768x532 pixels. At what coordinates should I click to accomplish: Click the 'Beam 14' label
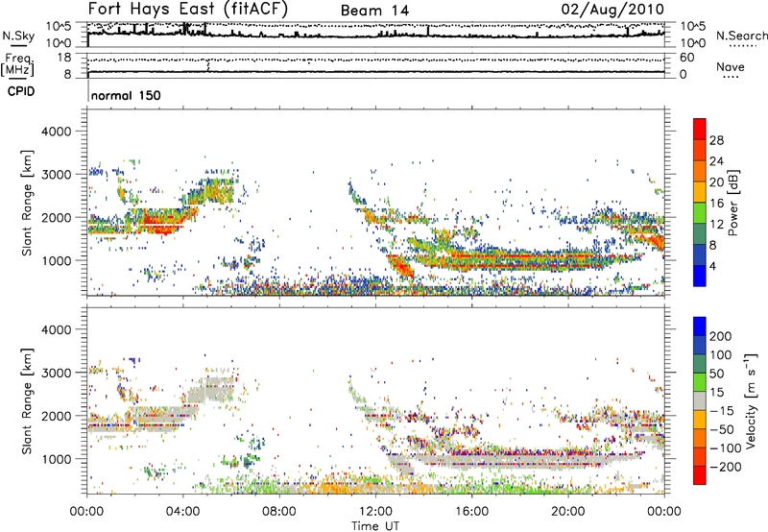point(374,11)
